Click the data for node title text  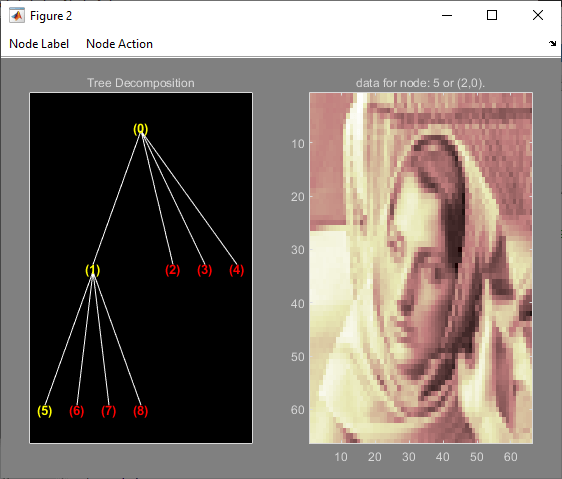click(420, 83)
